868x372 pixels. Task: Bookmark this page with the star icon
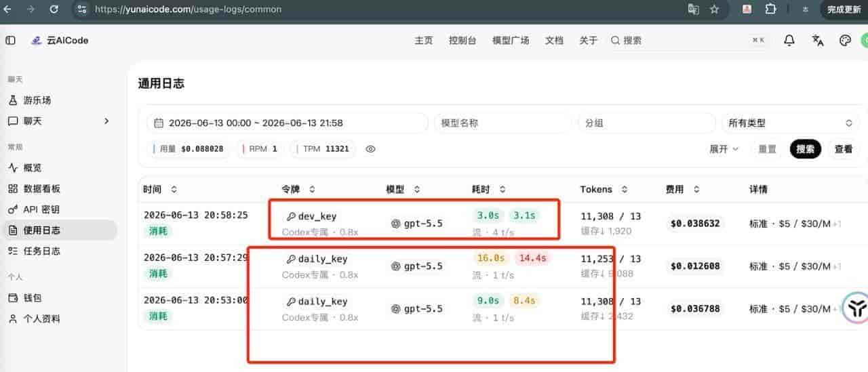click(714, 9)
